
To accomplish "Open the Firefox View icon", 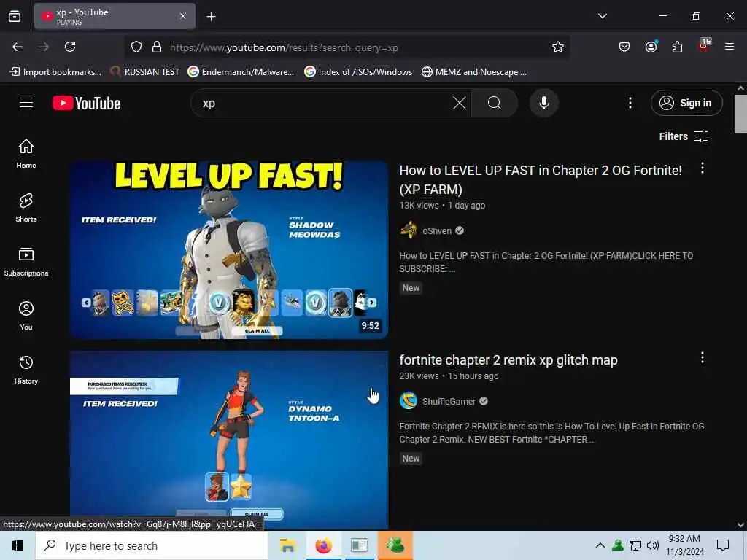I will pos(15,16).
